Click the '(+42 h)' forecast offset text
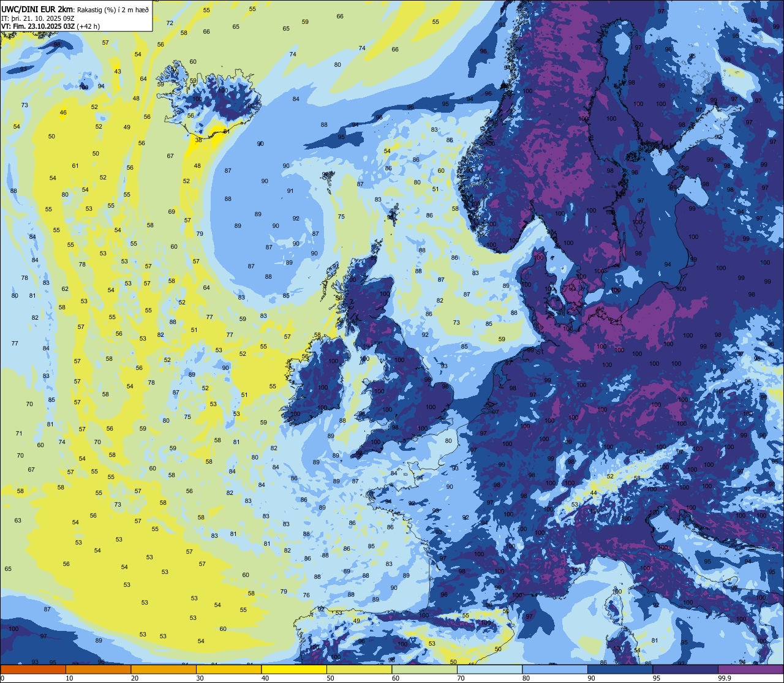 coord(88,26)
